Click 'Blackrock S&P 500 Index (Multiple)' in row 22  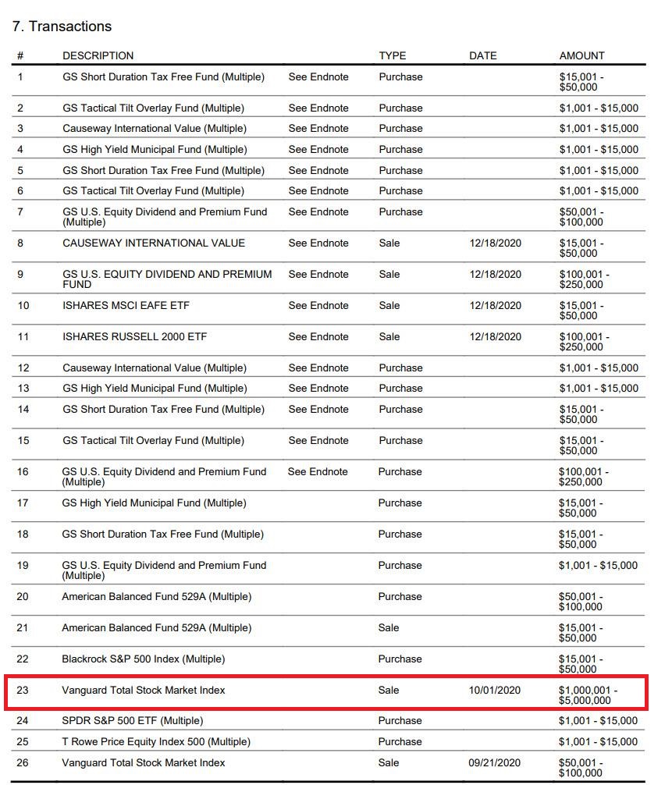(143, 659)
